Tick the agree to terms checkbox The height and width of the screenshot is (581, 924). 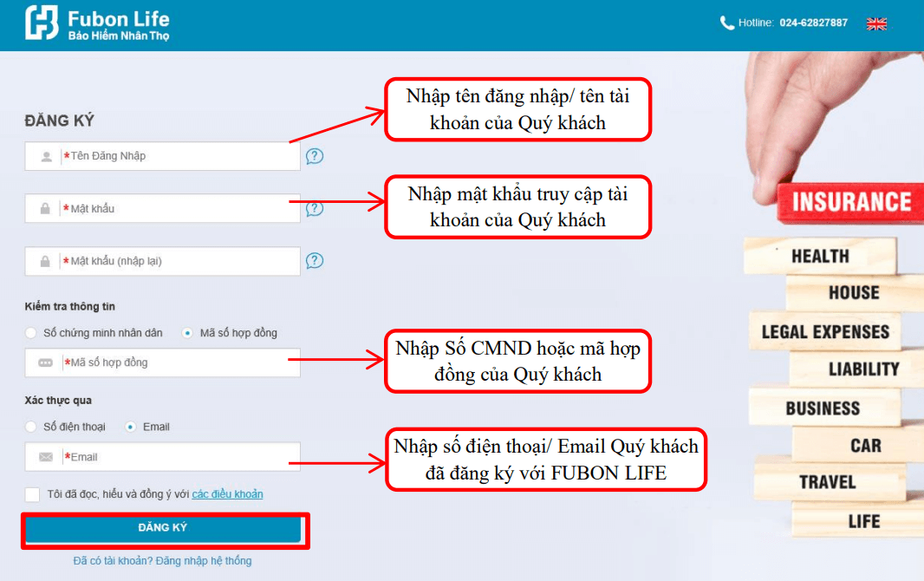[x=32, y=494]
